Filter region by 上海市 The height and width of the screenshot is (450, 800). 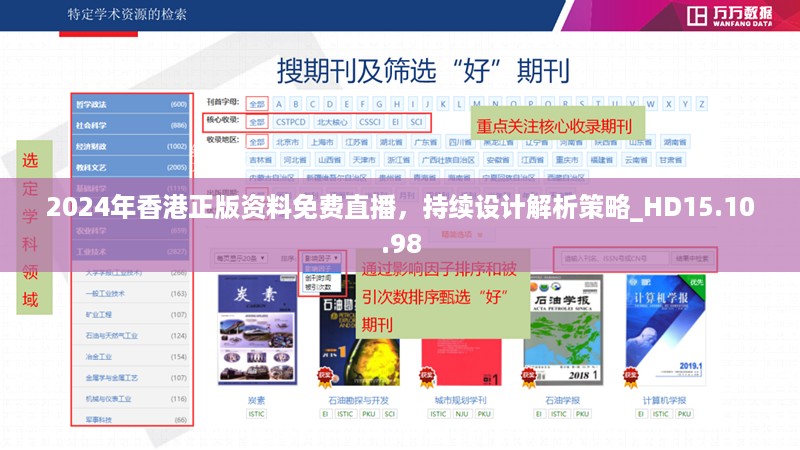click(x=322, y=142)
